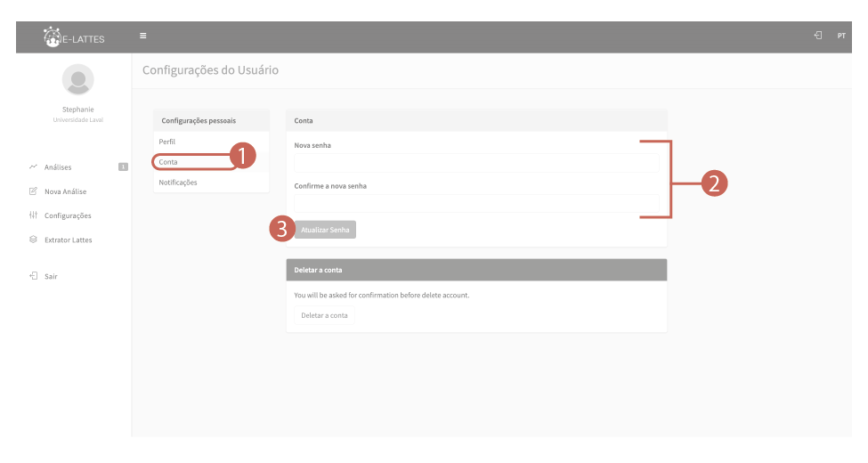The width and height of the screenshot is (868, 463).
Task: Switch to Notificações settings tab
Action: click(178, 182)
